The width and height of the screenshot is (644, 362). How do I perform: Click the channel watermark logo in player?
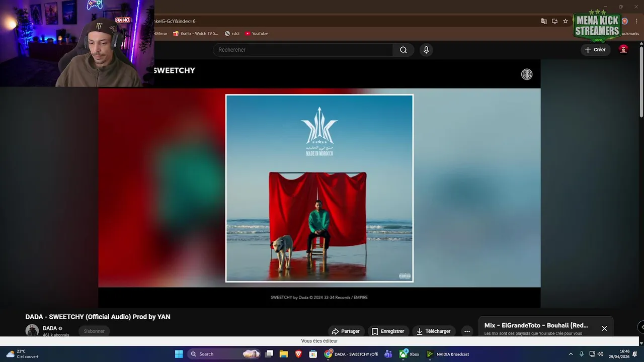point(527,74)
